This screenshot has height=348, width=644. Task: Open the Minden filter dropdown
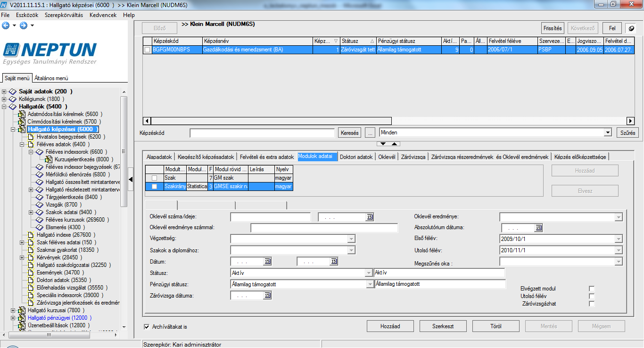[x=608, y=133]
